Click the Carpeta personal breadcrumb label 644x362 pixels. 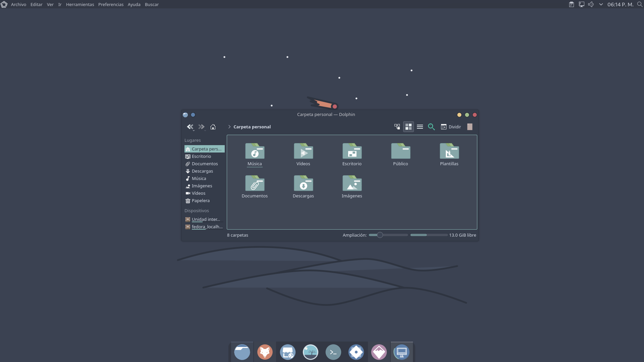pyautogui.click(x=252, y=127)
